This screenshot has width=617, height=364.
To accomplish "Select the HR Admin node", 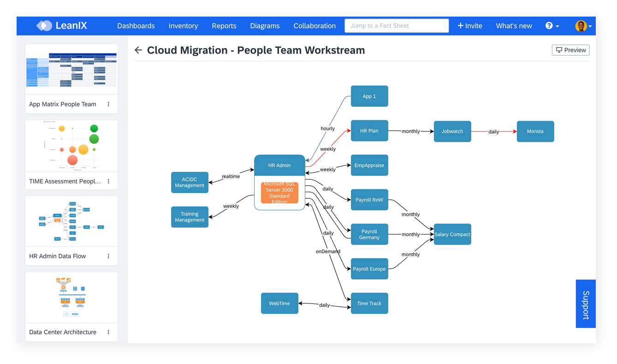I will [279, 165].
